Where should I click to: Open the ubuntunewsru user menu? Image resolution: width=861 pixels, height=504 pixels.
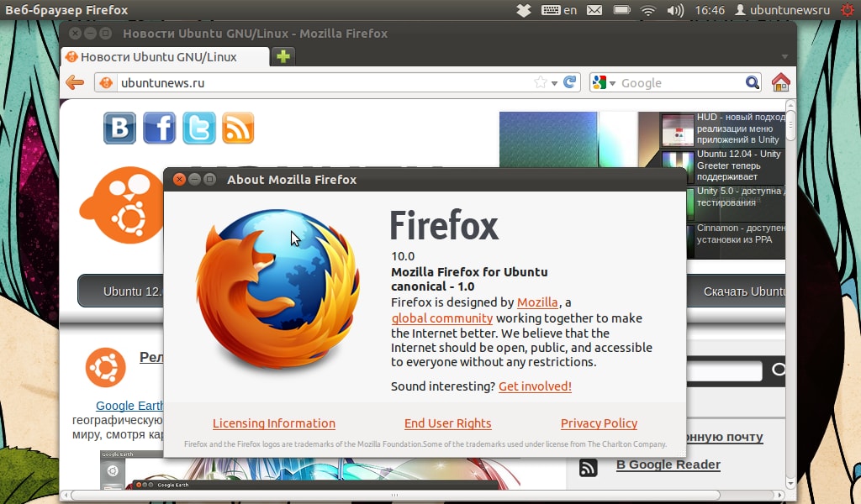[783, 10]
